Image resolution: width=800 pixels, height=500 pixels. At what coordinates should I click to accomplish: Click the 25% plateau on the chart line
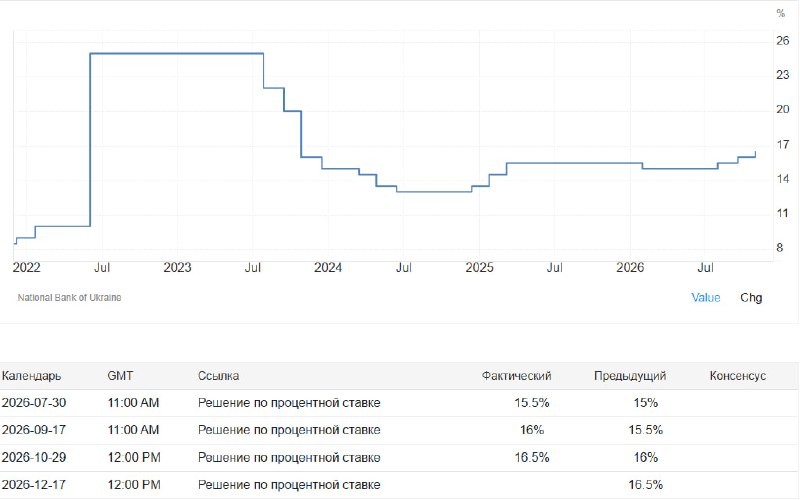(177, 54)
